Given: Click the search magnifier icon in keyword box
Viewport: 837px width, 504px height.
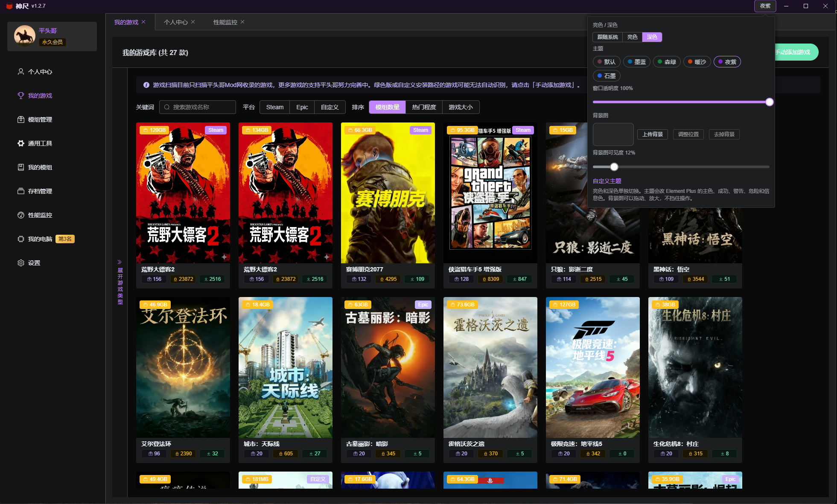Looking at the screenshot, I should pos(167,107).
